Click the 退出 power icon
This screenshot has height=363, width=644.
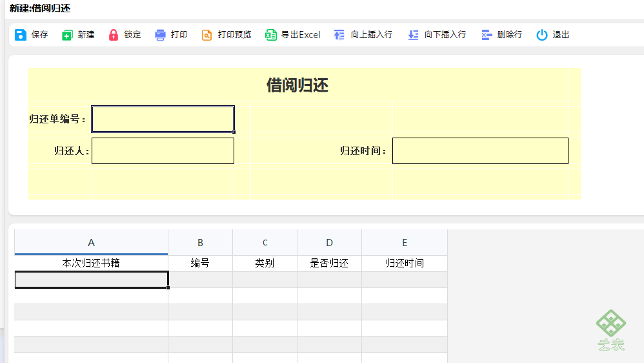click(x=542, y=35)
